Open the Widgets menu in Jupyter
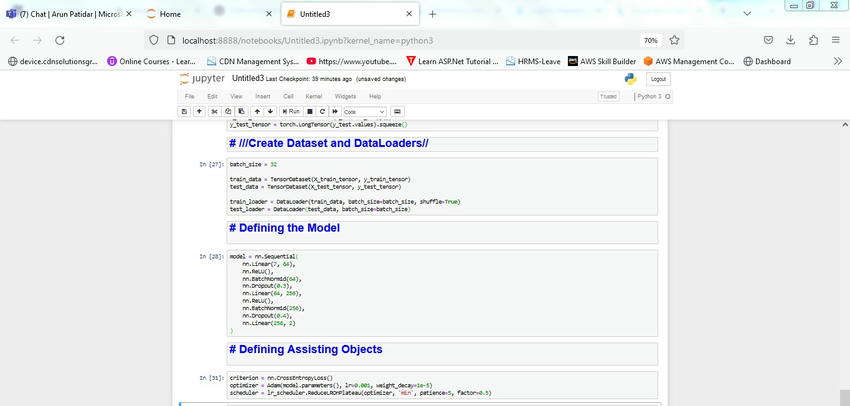The width and height of the screenshot is (850, 406). pos(345,96)
